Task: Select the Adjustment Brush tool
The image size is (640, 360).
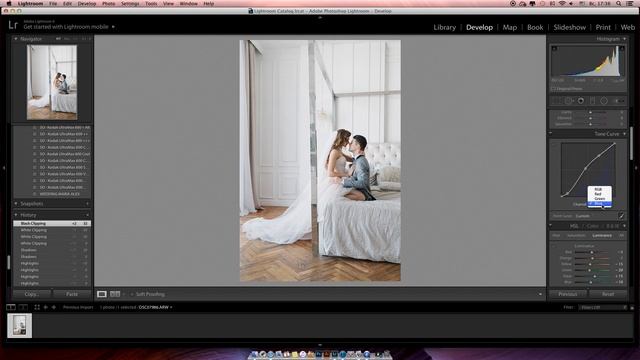Action: coord(619,100)
